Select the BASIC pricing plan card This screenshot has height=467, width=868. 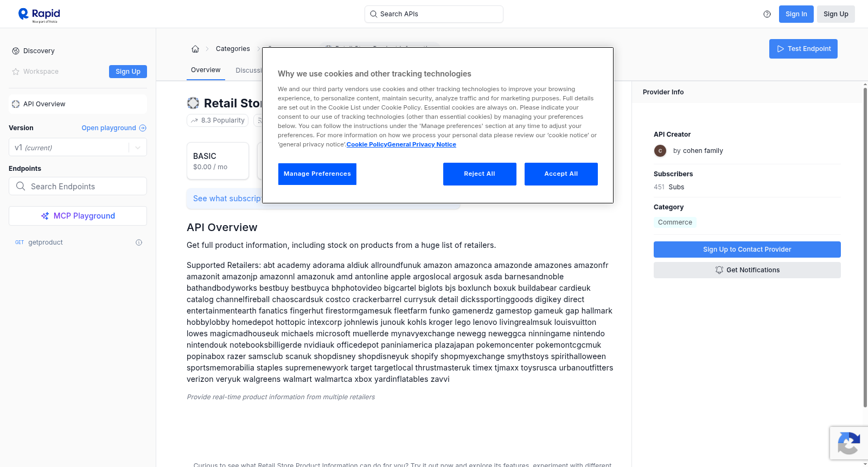pos(218,161)
